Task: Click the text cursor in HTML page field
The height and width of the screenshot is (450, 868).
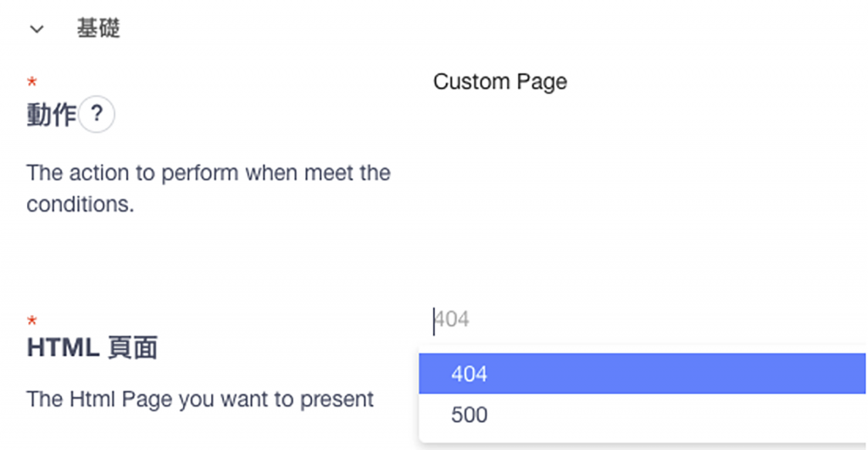Action: click(434, 320)
